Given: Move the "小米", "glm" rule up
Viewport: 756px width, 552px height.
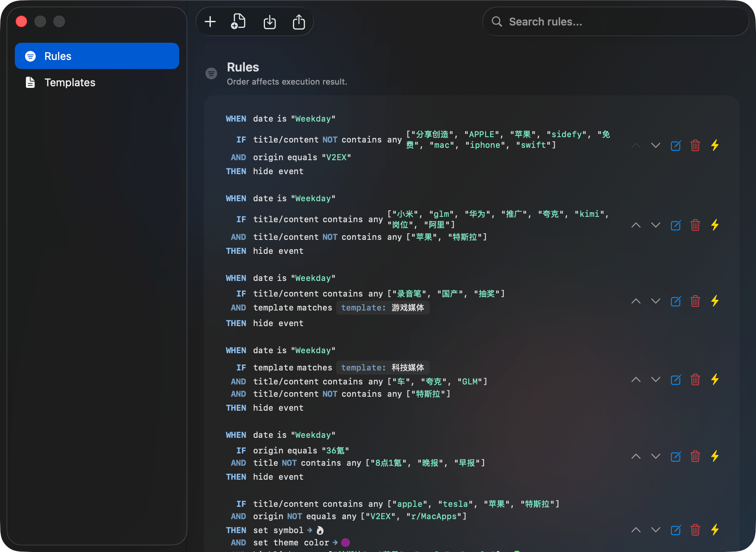Looking at the screenshot, I should point(636,225).
